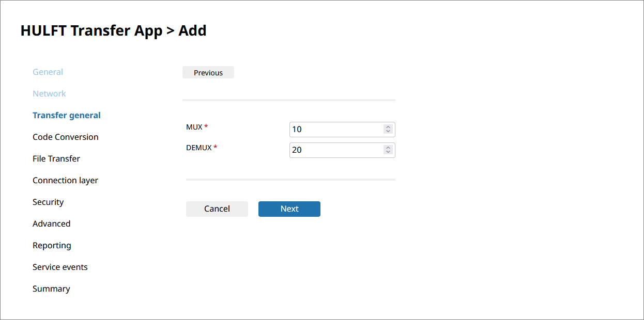
Task: Select Service events in the sidebar
Action: [x=60, y=267]
